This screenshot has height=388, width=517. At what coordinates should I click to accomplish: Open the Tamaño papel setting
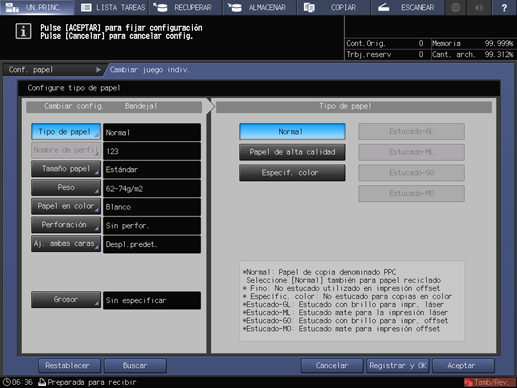click(x=66, y=169)
